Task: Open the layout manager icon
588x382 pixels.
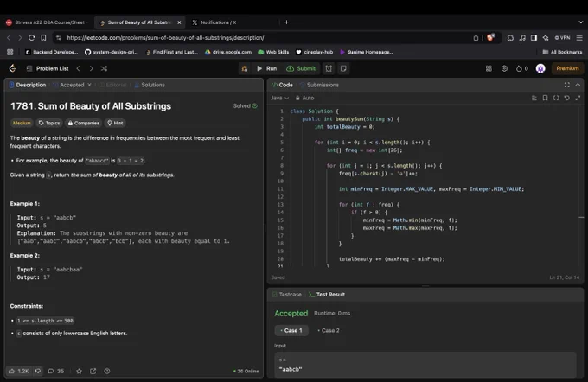Action: click(x=489, y=68)
